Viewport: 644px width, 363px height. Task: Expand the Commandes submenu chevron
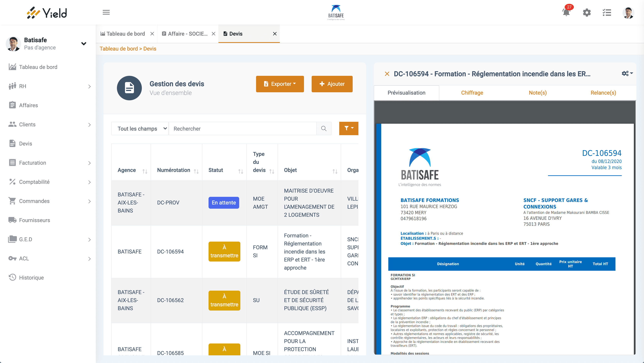tap(90, 201)
